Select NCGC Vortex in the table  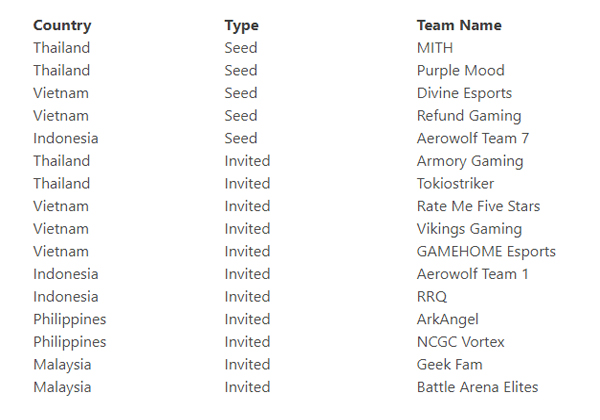[x=461, y=342]
